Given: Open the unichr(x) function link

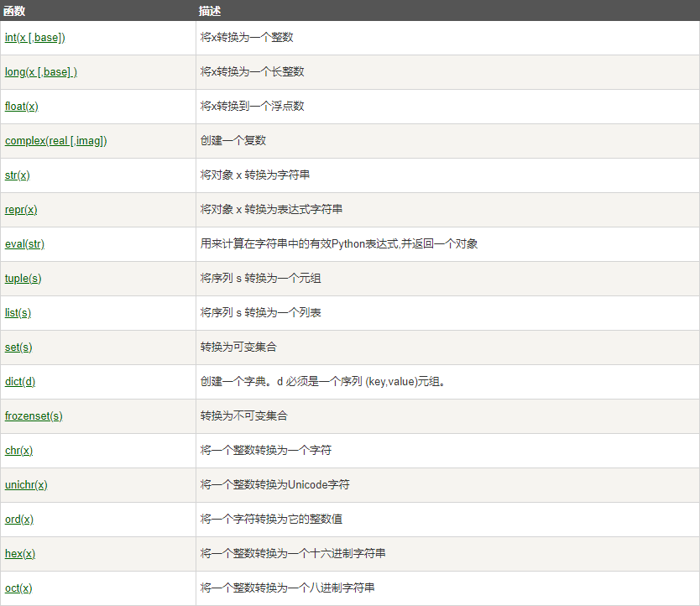Looking at the screenshot, I should tap(26, 484).
